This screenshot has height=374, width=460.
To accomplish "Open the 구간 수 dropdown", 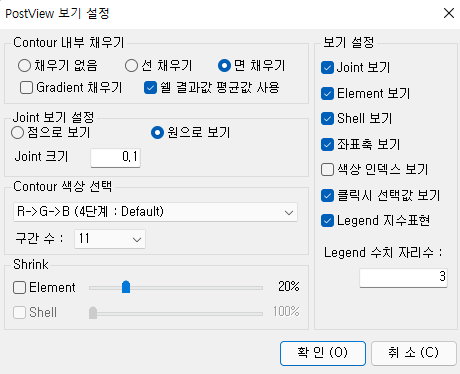I will [110, 239].
